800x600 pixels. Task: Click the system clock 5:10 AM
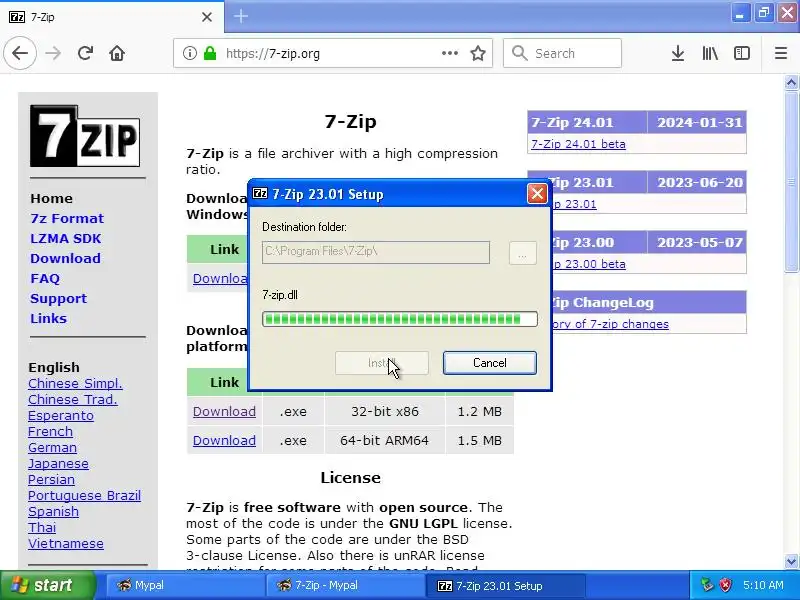[x=763, y=585]
